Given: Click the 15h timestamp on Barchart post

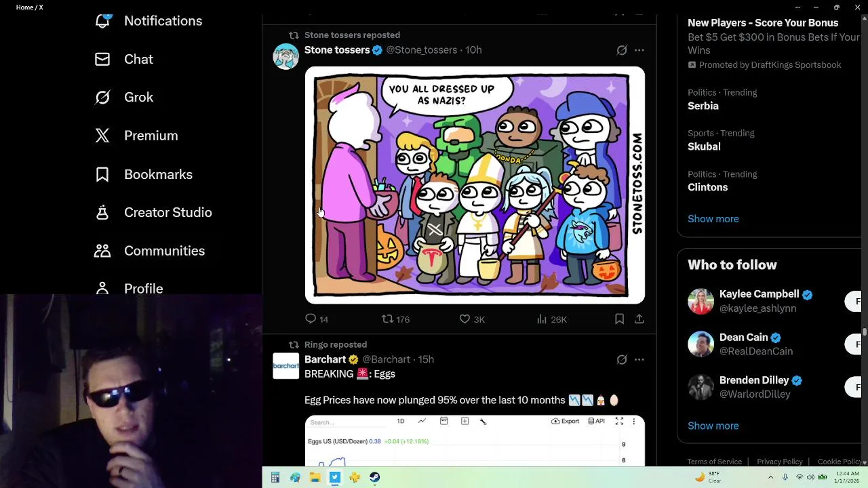Looking at the screenshot, I should [426, 360].
